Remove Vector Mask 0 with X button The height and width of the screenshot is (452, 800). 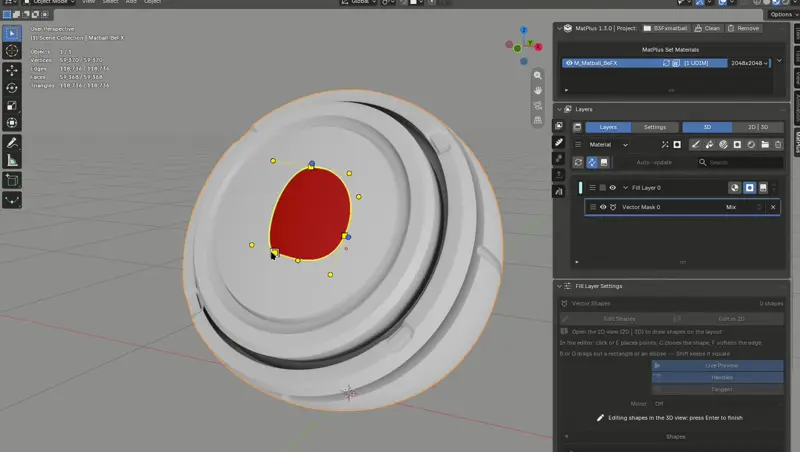tap(773, 207)
